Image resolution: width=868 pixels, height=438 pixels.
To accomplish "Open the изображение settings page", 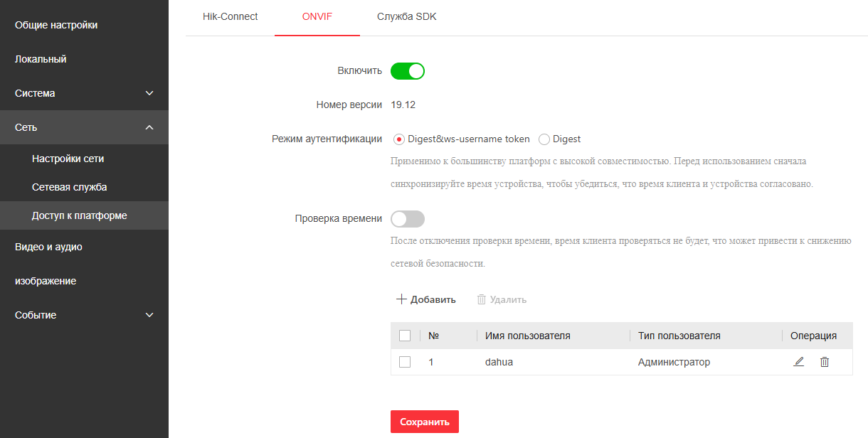I will coord(46,281).
